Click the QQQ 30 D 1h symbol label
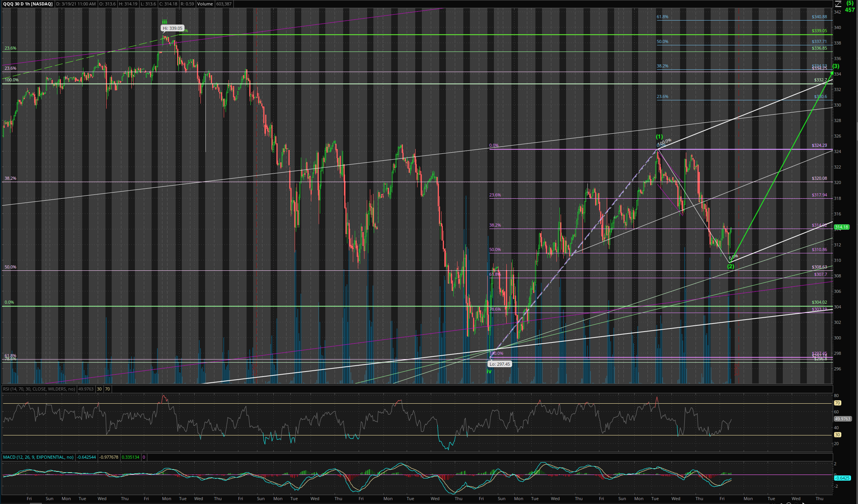The height and width of the screenshot is (504, 858). coord(28,4)
